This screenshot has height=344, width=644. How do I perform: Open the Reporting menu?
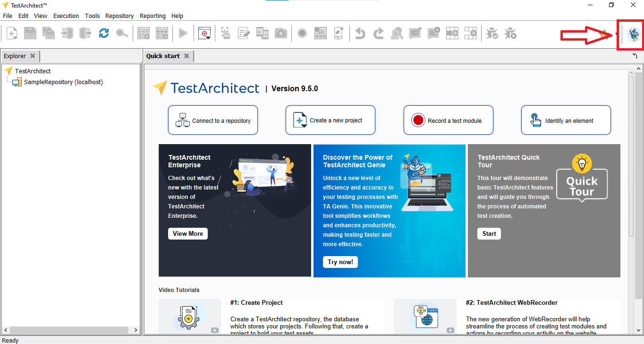tap(153, 16)
